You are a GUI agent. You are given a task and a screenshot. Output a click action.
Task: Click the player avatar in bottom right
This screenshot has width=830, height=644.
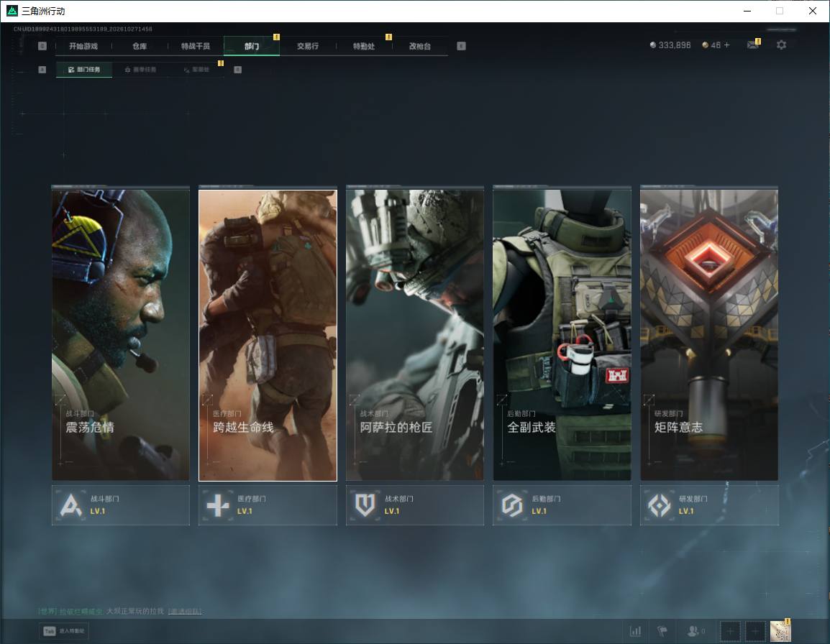(780, 631)
